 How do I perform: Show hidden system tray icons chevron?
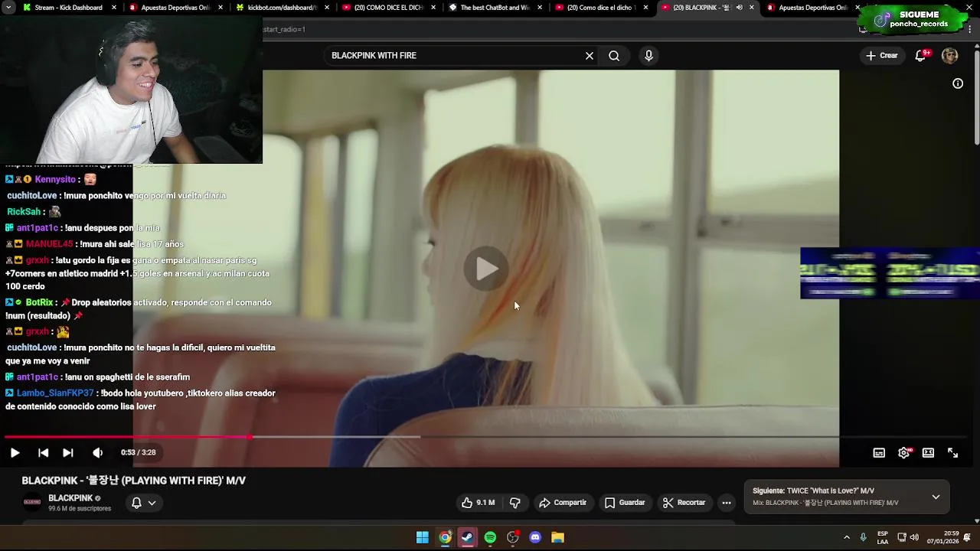(846, 537)
